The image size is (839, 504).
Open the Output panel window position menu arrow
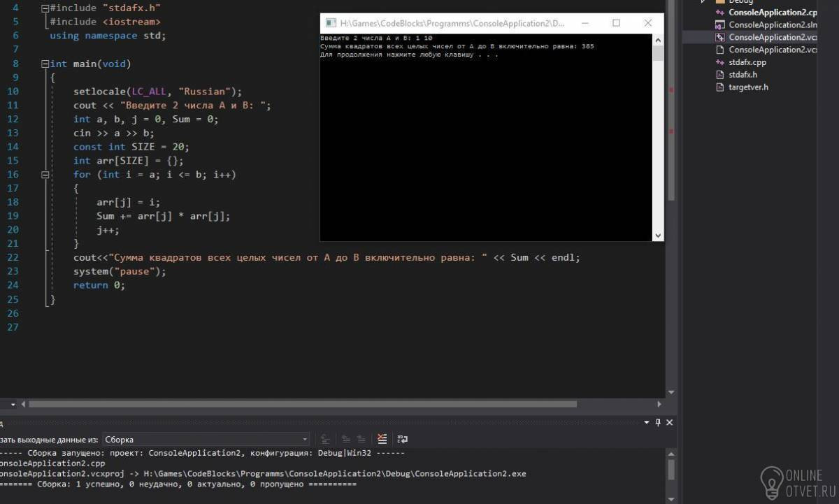coord(645,422)
